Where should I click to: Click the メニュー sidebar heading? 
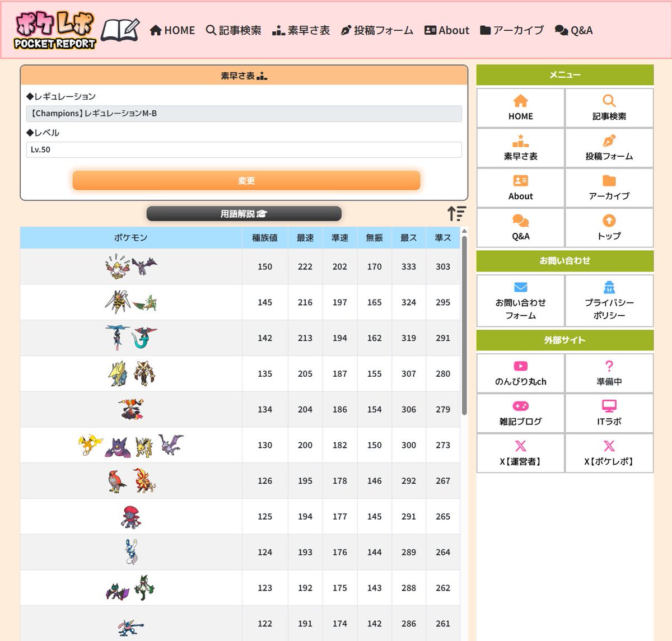[565, 75]
